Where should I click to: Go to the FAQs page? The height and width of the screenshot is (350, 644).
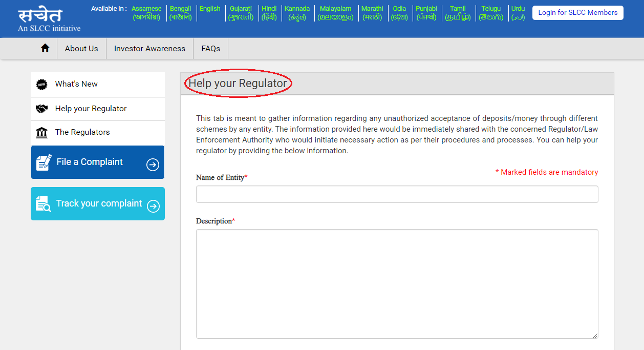tap(210, 49)
